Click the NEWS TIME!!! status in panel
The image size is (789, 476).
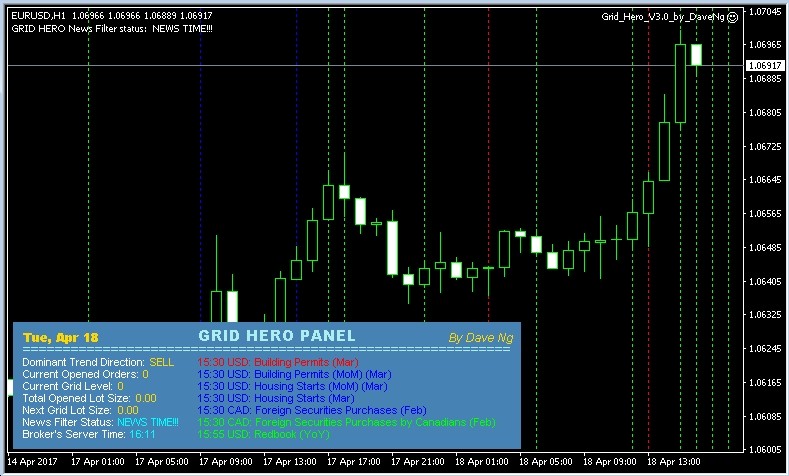coord(148,423)
